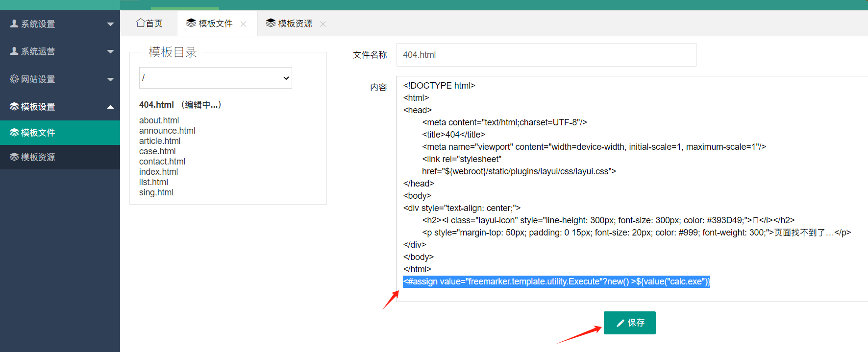
Task: Close the 模板资源 tab
Action: click(323, 23)
